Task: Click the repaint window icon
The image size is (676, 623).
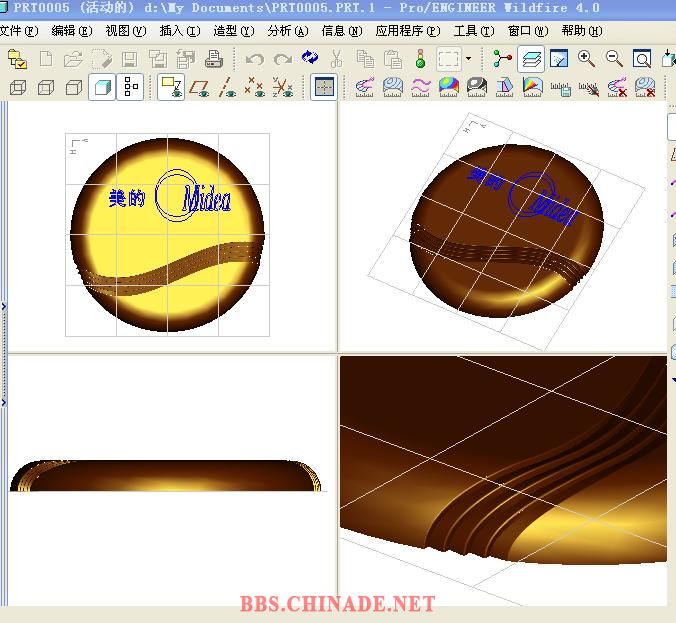Action: [x=559, y=59]
